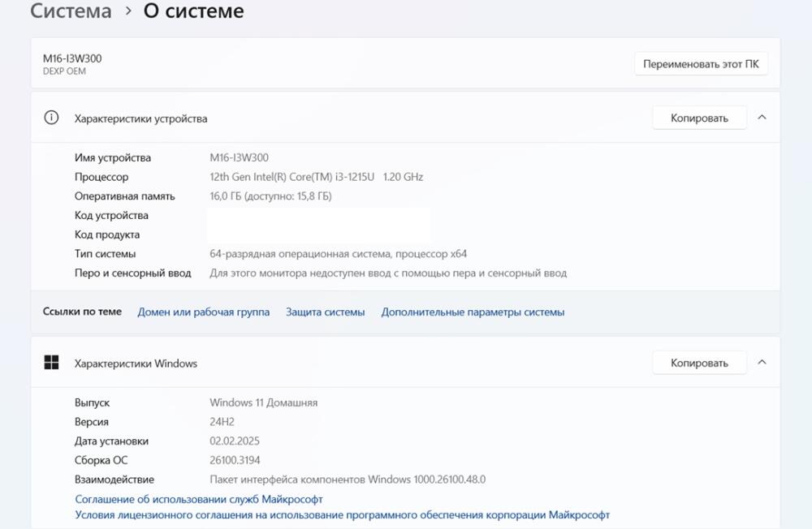Click the RAM value 16,0 ГБ
The height and width of the screenshot is (529, 812).
(271, 196)
